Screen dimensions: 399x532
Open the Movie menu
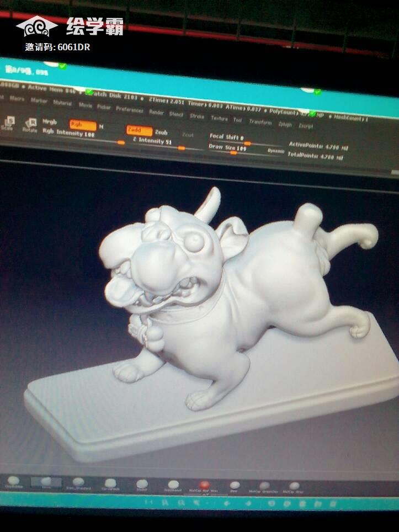(x=86, y=105)
